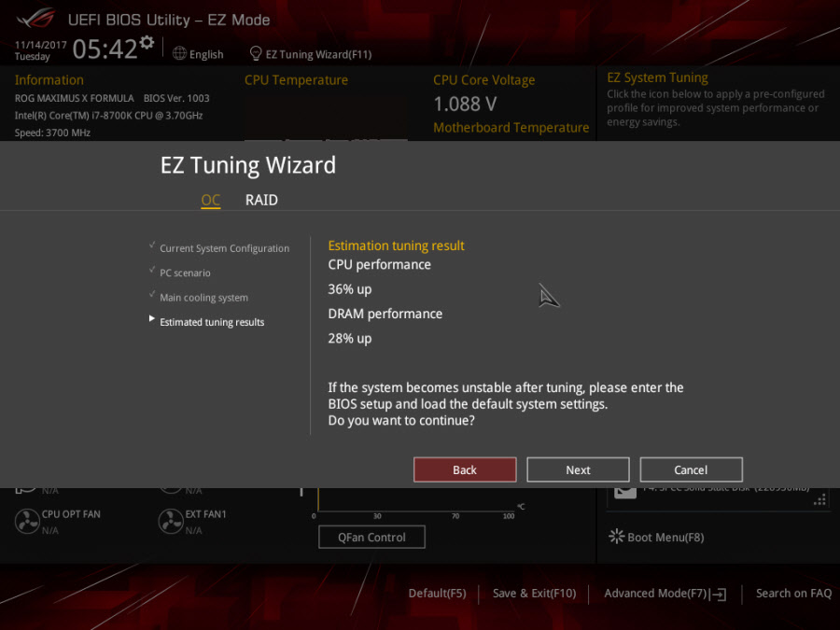Select the OC tab
The image size is (840, 630).
coord(211,200)
